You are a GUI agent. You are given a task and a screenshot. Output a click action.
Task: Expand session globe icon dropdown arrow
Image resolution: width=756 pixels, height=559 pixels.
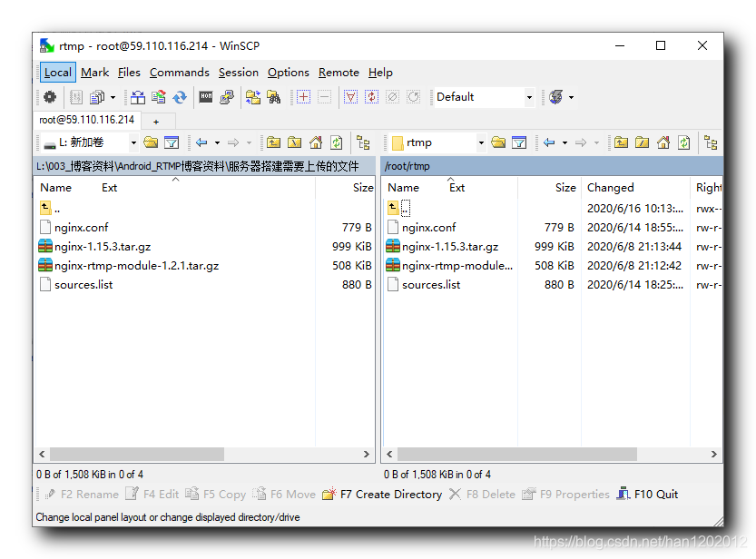pyautogui.click(x=572, y=97)
